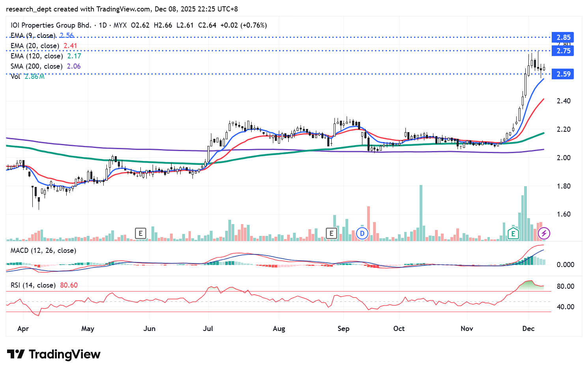588x372 pixels.
Task: Click the TradingView logo at bottom left
Action: coord(54,354)
